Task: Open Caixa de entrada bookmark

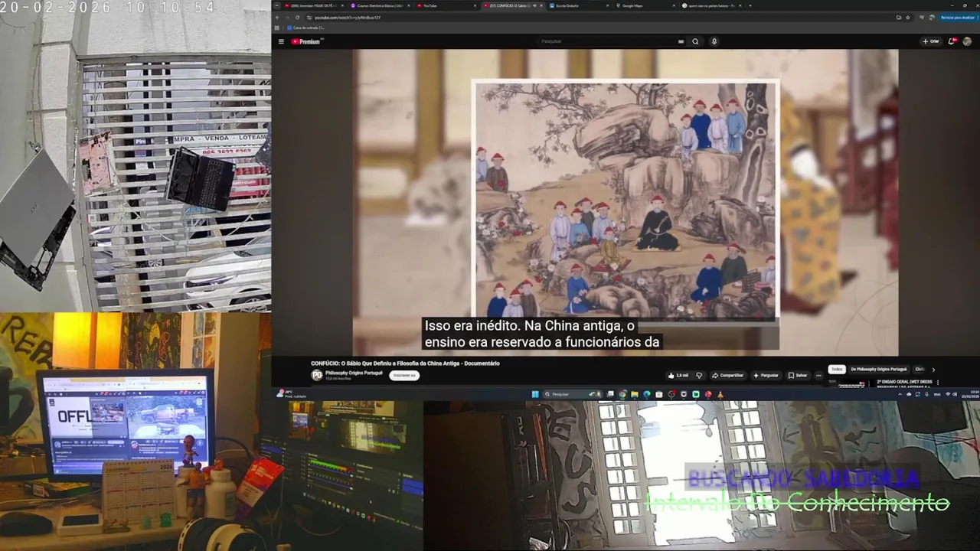Action: click(x=306, y=28)
